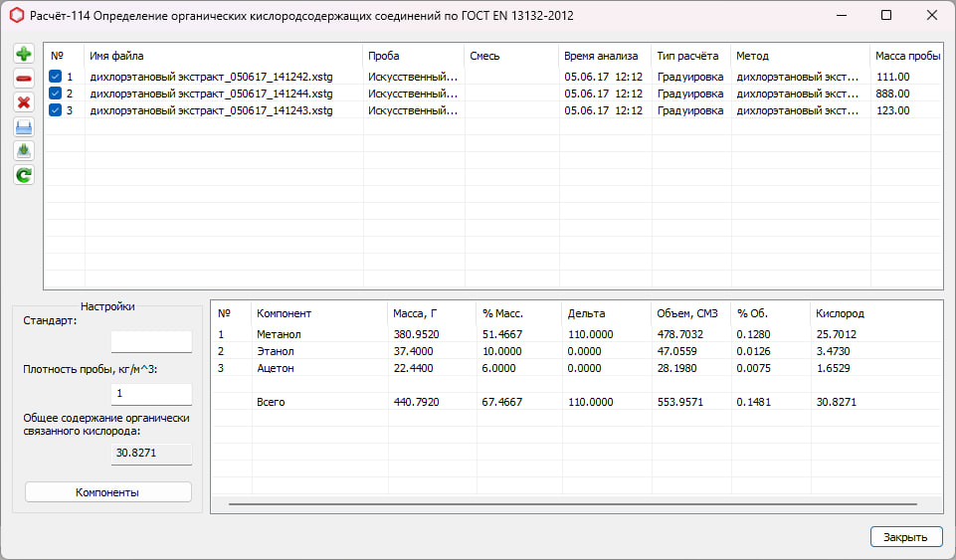Viewport: 956px width, 560px height.
Task: Select file дихлорэтановый экстракт_050617_141242.xstg
Action: 211,77
